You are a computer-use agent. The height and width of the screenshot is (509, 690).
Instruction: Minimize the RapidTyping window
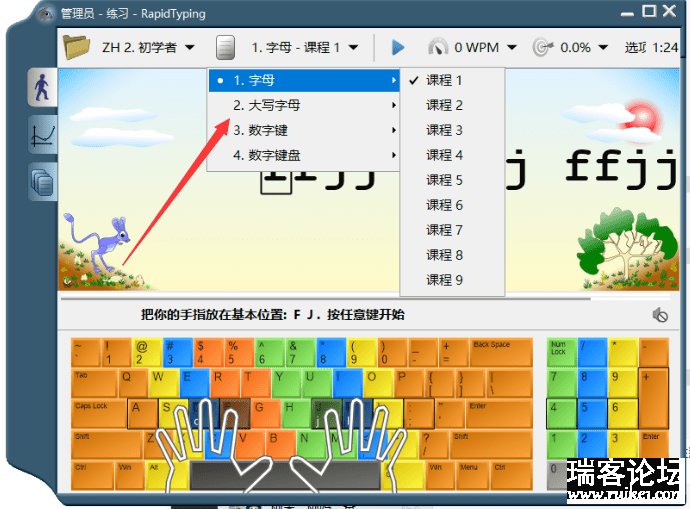(627, 12)
